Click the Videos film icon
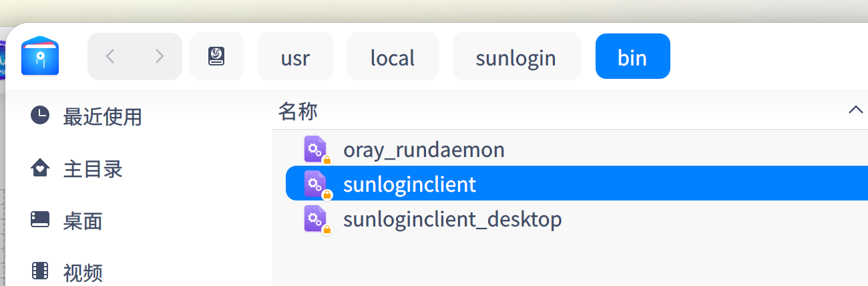 pos(40,271)
